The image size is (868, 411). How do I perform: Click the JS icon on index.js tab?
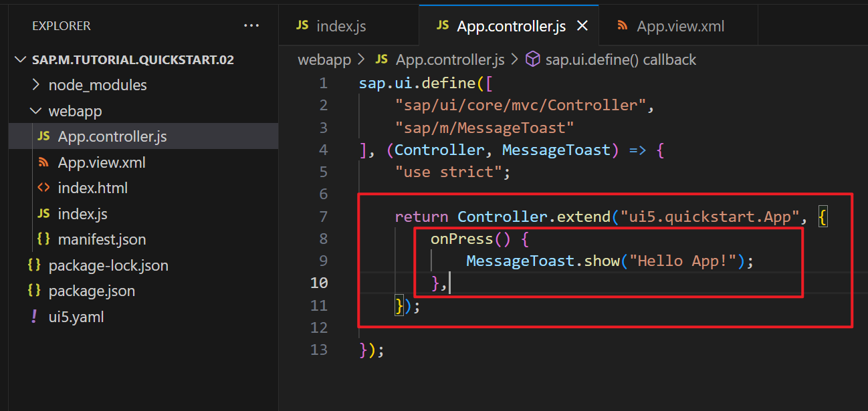pos(302,25)
